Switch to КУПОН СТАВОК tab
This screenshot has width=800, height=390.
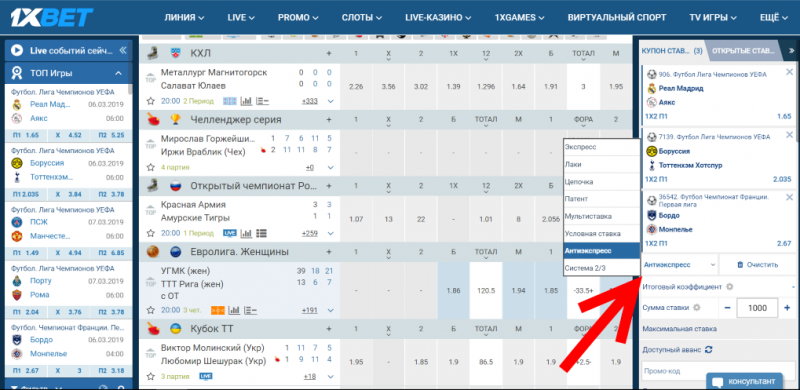pos(671,51)
